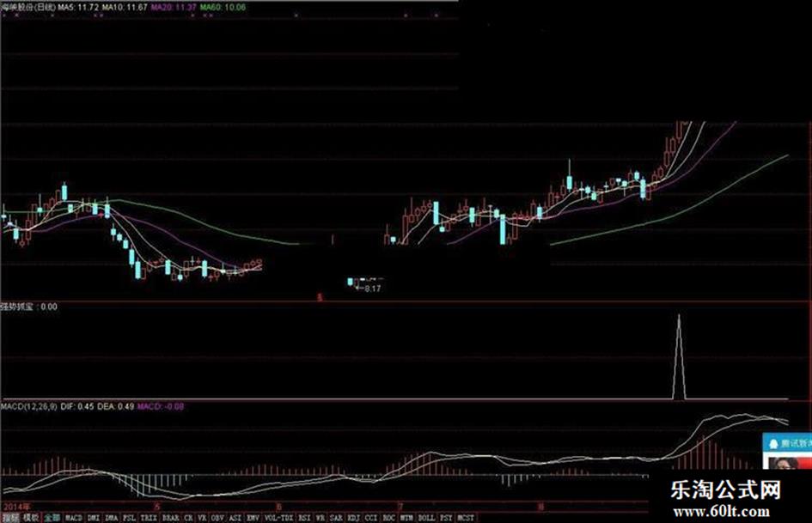Screen dimensions: 812x523
Task: Open the TRIX indicator tab
Action: 148,518
